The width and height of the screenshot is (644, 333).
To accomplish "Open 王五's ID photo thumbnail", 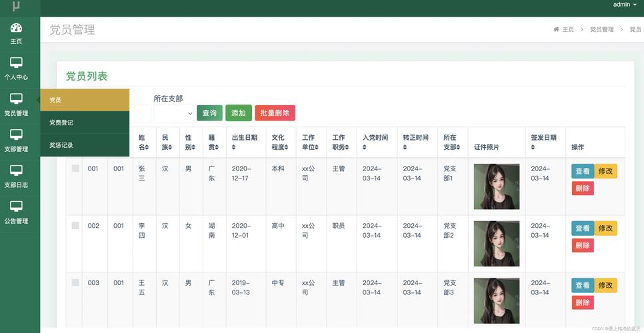I will [x=497, y=300].
